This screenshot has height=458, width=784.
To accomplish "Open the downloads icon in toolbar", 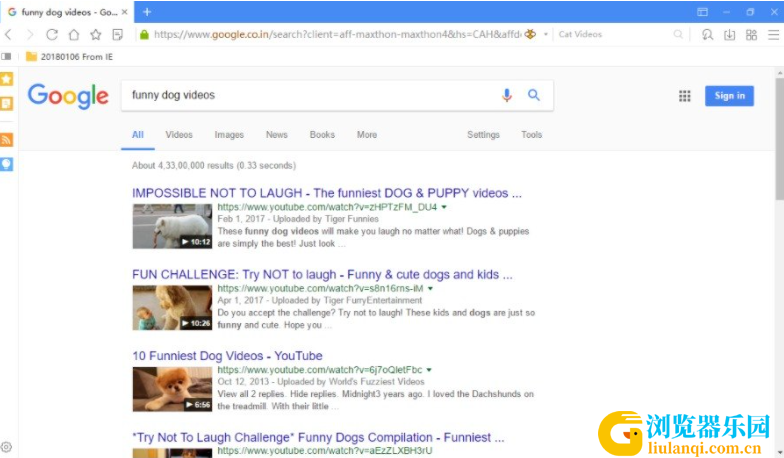I will [x=730, y=34].
